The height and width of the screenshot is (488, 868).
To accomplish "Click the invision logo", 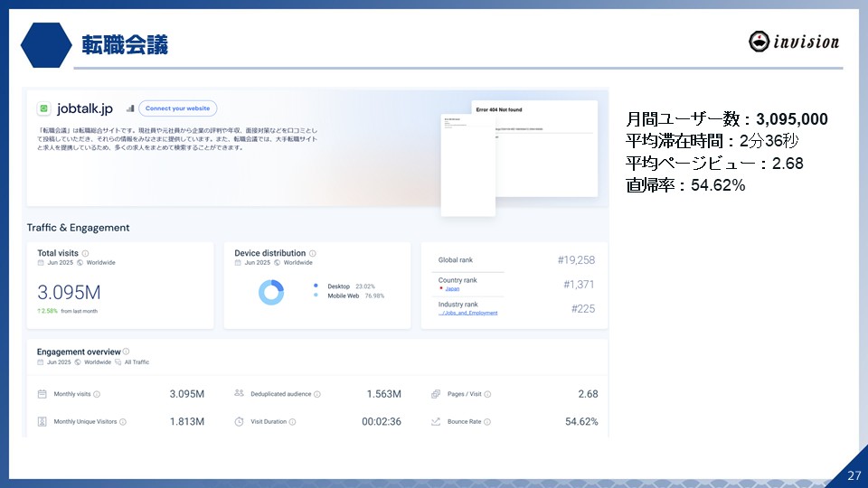I will pos(794,42).
